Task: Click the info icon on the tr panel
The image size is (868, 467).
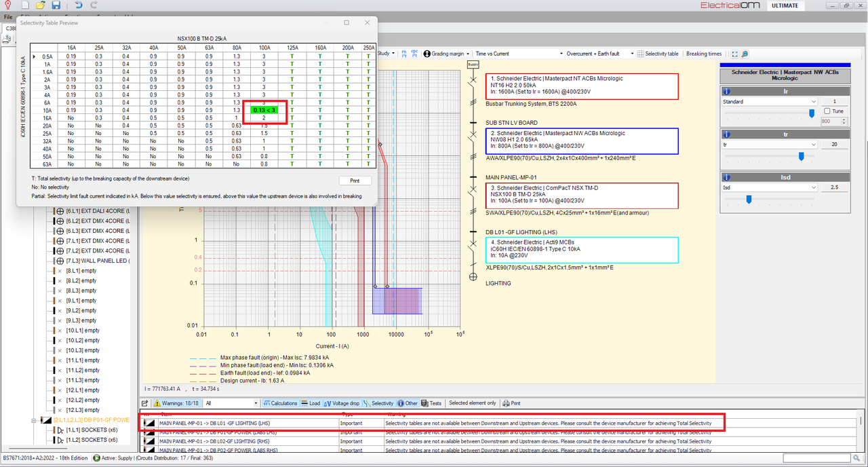Action: 726,134
